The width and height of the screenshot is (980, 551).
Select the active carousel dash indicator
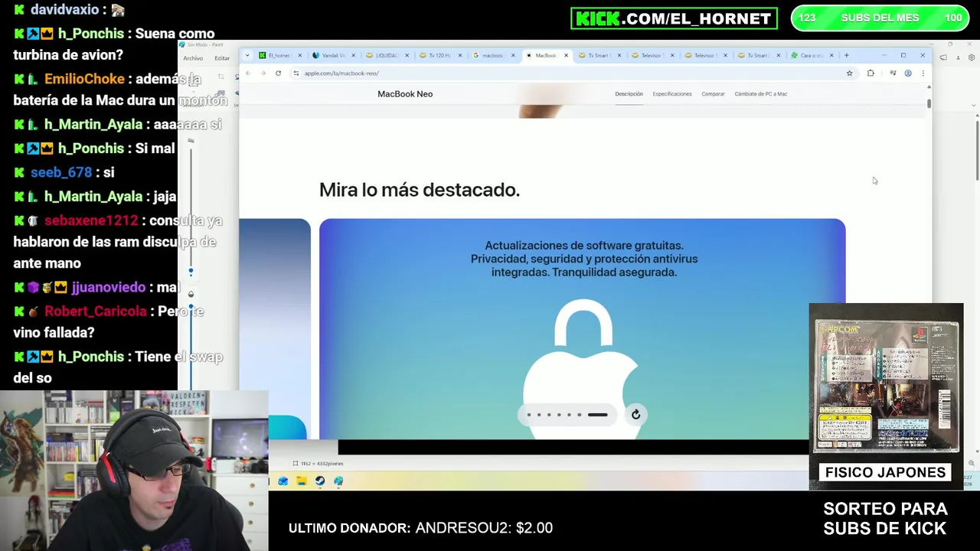click(x=598, y=415)
